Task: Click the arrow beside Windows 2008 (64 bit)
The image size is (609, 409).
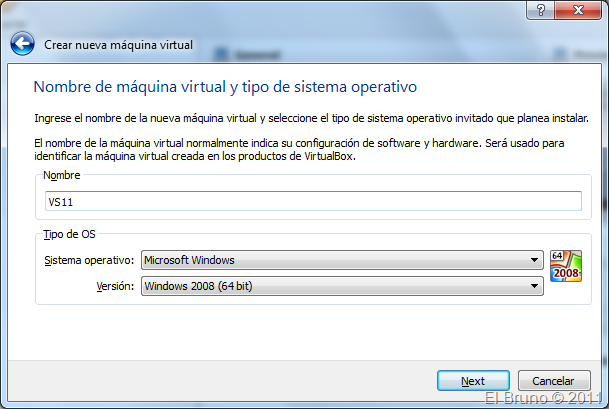Action: [x=535, y=286]
